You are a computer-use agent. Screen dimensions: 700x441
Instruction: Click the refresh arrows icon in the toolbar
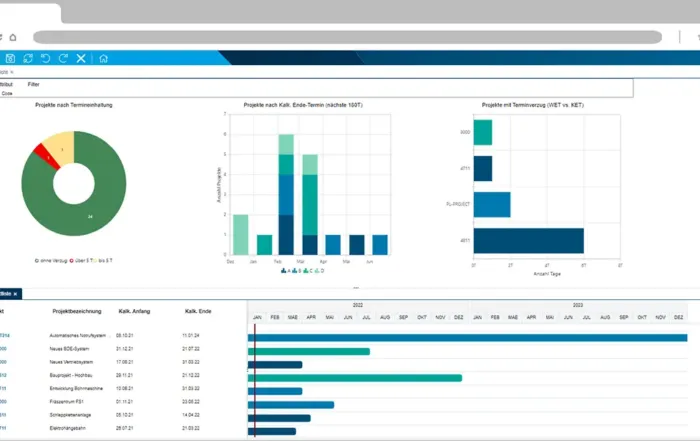point(28,58)
